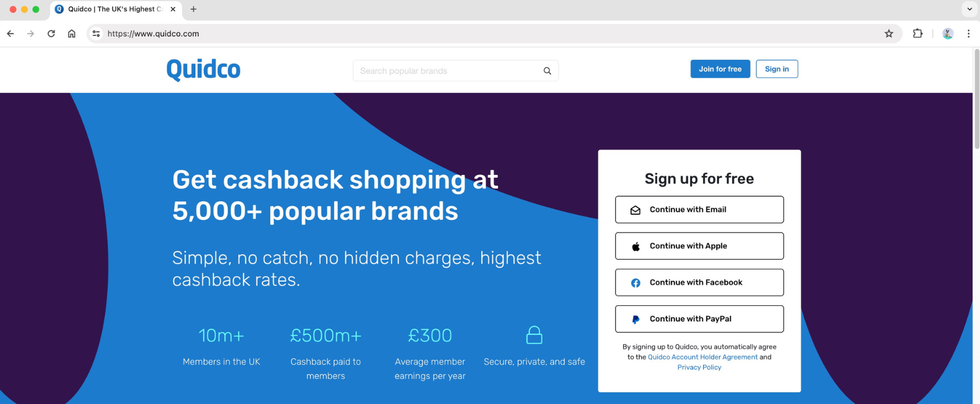
Task: Click the Quidco logo
Action: (203, 69)
